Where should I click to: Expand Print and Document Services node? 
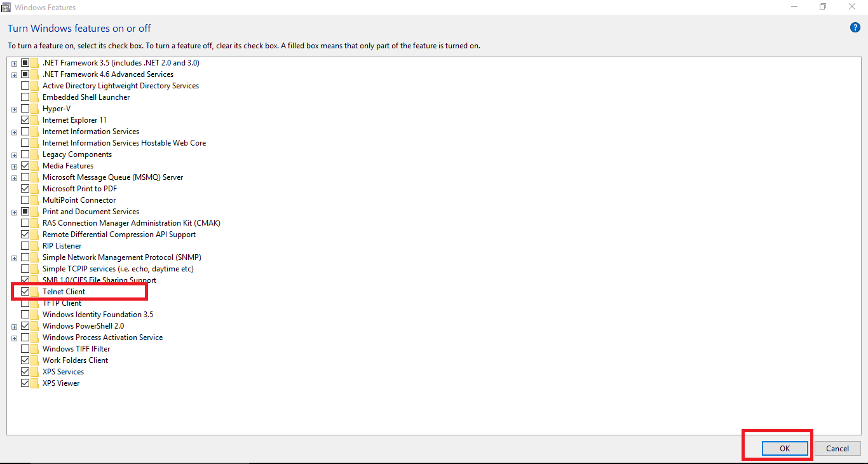pos(14,212)
